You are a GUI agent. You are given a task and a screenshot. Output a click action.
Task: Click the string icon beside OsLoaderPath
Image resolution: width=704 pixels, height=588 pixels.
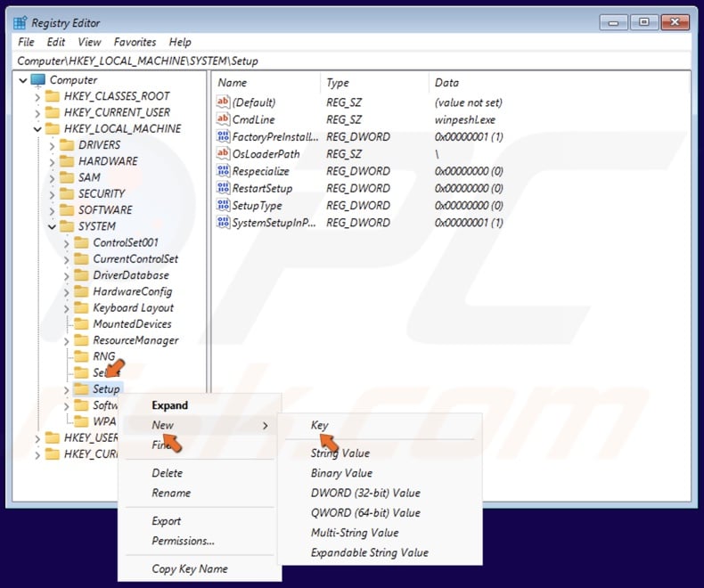pyautogui.click(x=223, y=153)
